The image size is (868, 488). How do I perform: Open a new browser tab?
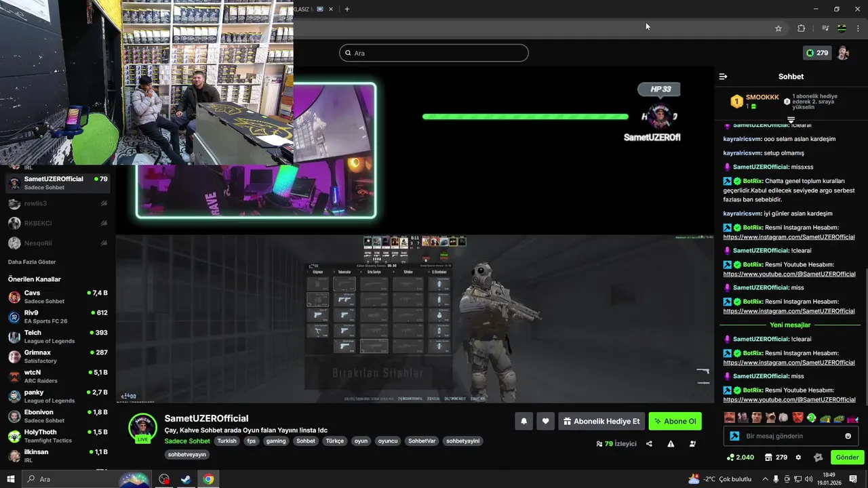(x=347, y=9)
